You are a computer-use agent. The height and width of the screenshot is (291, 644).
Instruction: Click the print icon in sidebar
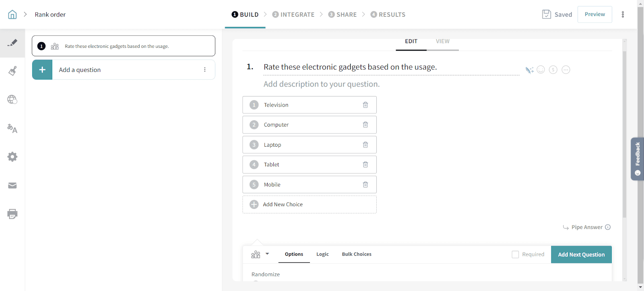coord(12,214)
